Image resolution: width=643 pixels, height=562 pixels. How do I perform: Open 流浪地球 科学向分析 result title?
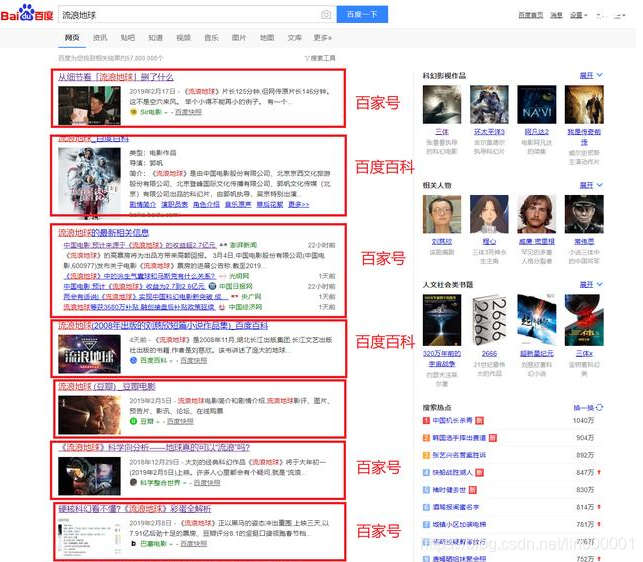(x=154, y=447)
